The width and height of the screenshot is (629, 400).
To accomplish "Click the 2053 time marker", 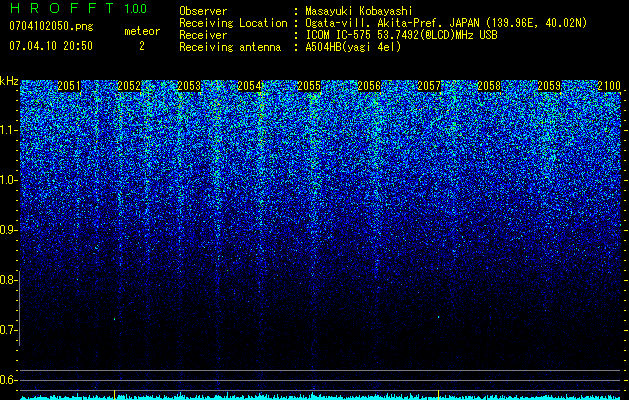I will 189,86.
